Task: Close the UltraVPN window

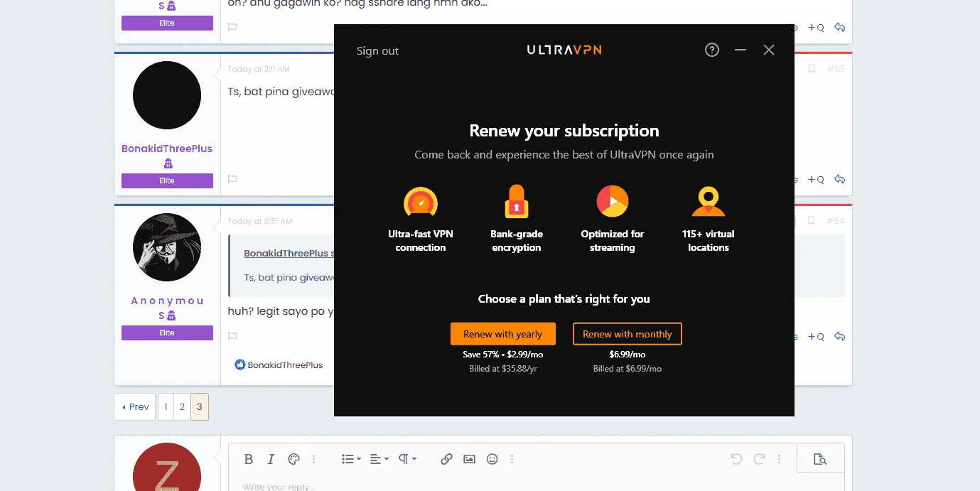Action: [x=769, y=50]
